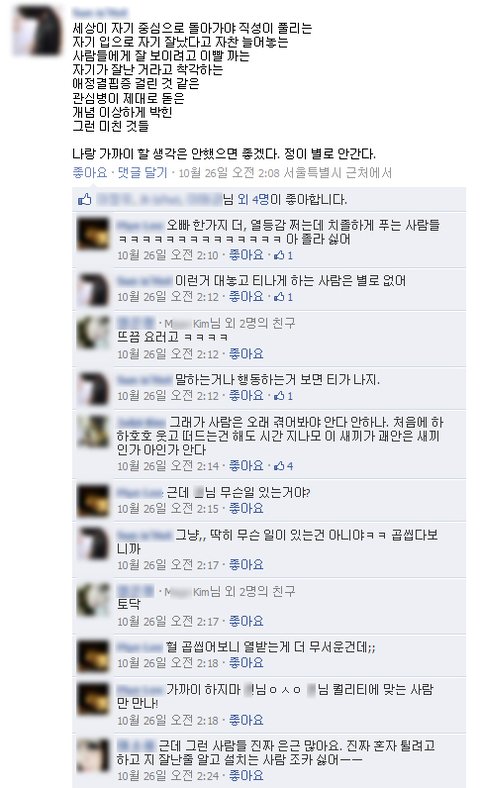Like the 2:14 comment about 사람은 오래
The height and width of the screenshot is (788, 480).
(246, 466)
